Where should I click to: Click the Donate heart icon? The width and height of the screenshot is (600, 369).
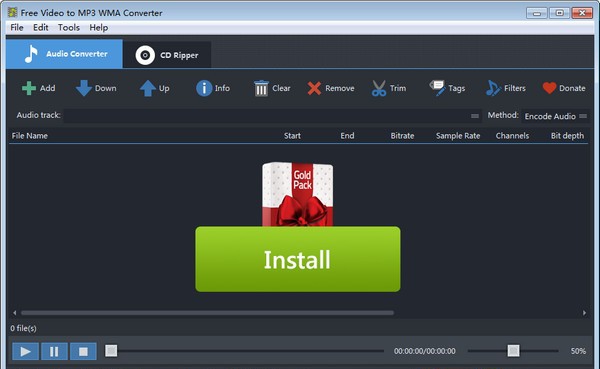pyautogui.click(x=549, y=88)
